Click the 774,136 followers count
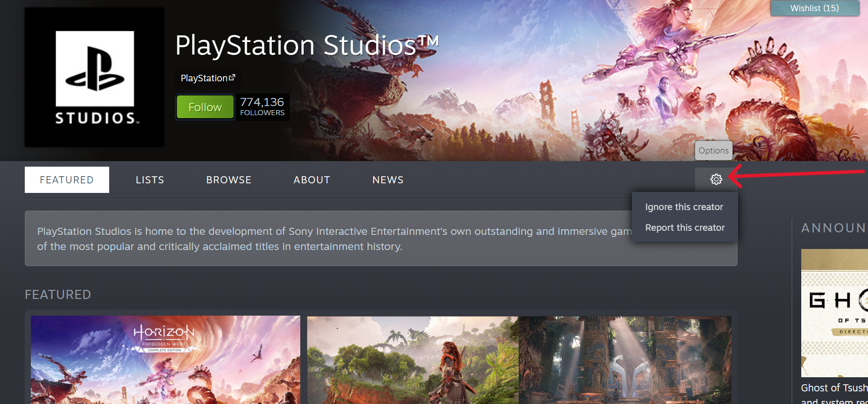Screen dimensions: 868x404 [262, 107]
